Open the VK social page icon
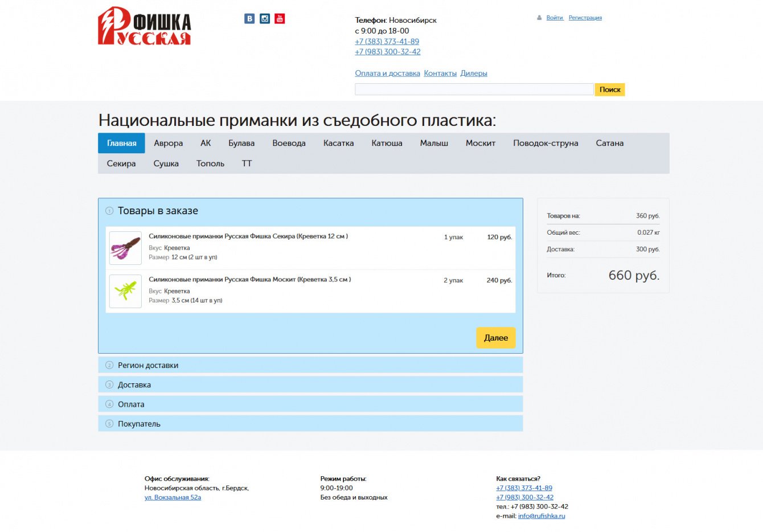Viewport: 763px width, 532px height. (249, 19)
